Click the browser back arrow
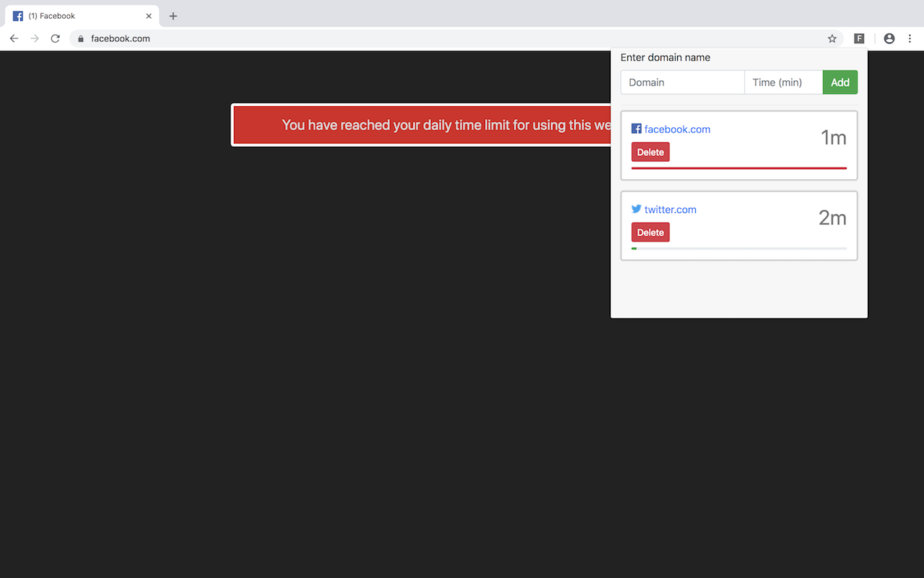This screenshot has width=924, height=578. click(x=14, y=38)
